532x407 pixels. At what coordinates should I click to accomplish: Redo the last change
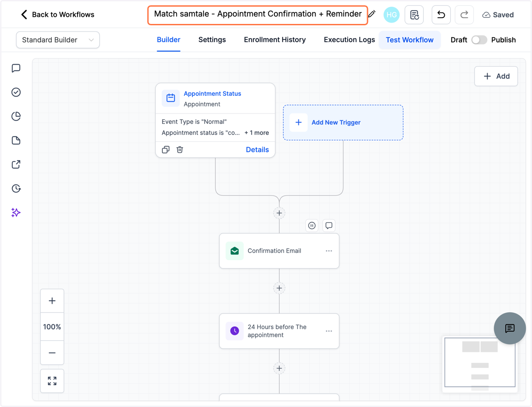[x=464, y=15]
